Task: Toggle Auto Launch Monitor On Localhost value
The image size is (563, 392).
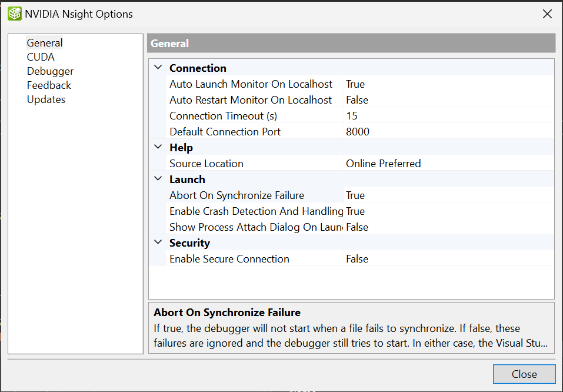Action: point(447,84)
